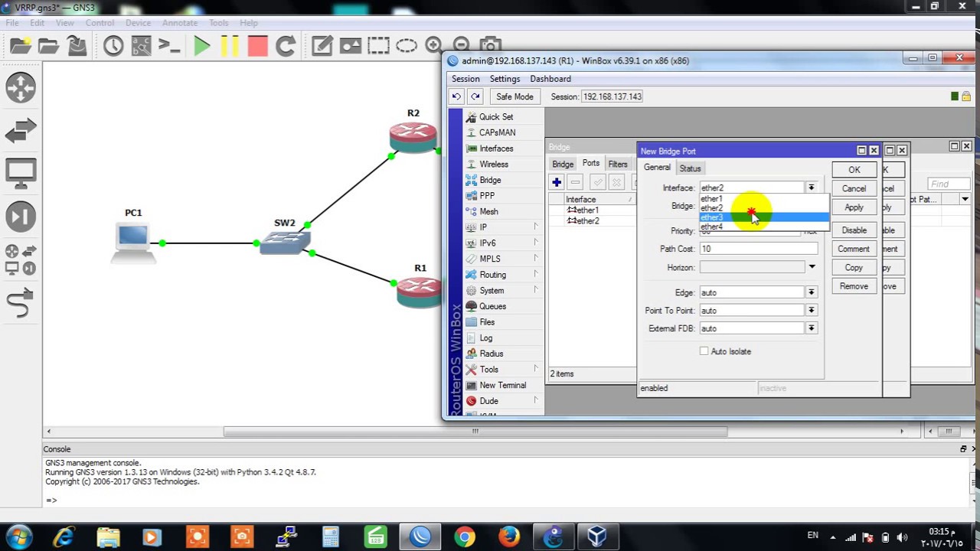Click Copy in New Bridge Port dialog

[x=854, y=268]
